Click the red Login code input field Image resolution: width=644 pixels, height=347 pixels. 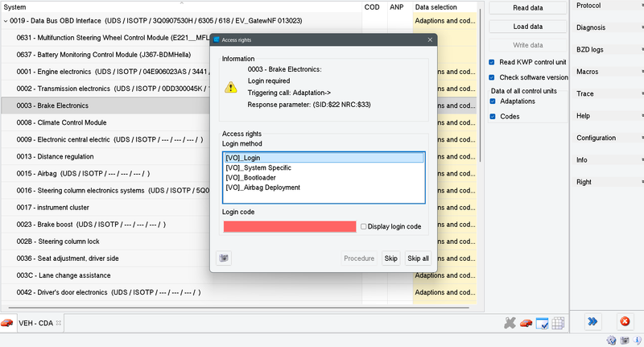point(290,227)
